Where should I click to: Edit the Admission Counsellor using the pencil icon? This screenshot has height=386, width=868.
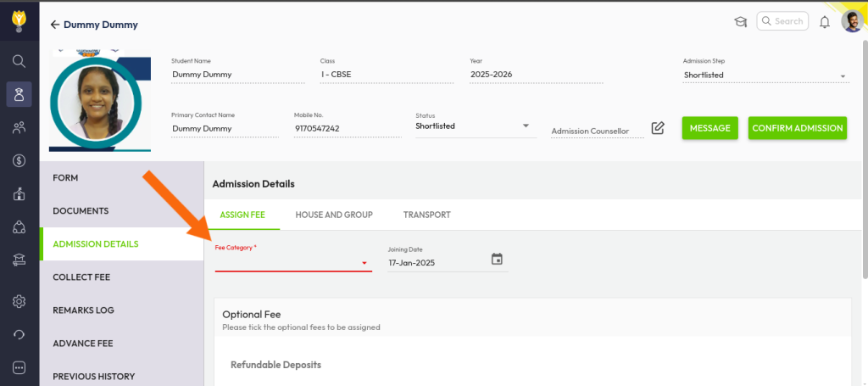pyautogui.click(x=658, y=128)
